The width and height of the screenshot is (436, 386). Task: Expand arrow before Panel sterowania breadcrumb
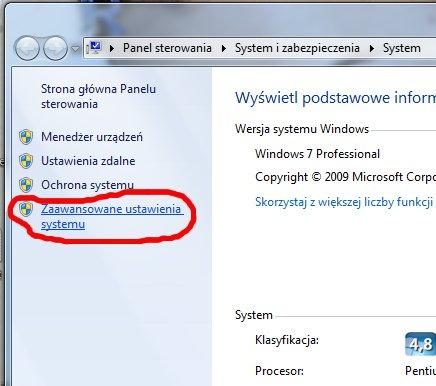[x=112, y=48]
